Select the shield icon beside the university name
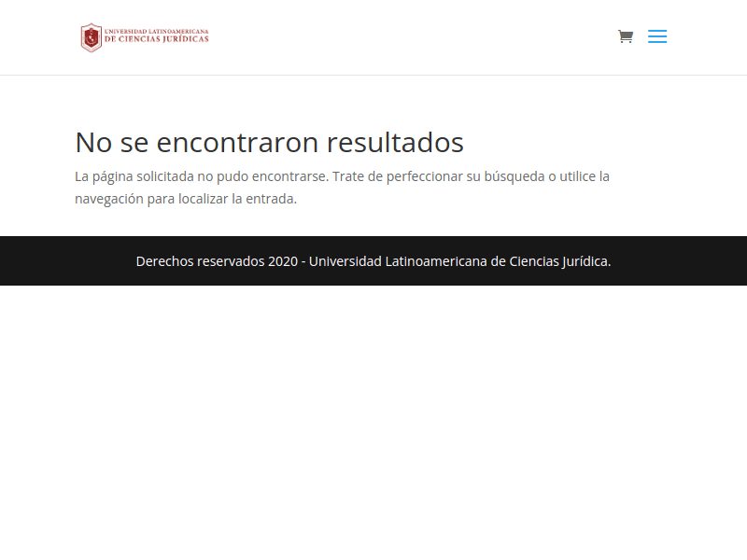Image resolution: width=747 pixels, height=560 pixels. tap(92, 37)
